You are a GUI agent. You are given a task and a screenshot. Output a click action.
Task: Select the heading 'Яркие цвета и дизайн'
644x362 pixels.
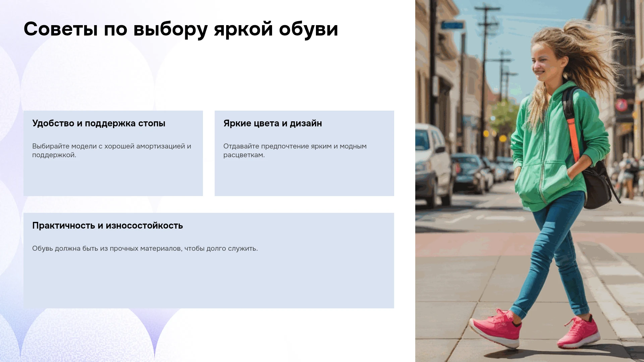[272, 123]
